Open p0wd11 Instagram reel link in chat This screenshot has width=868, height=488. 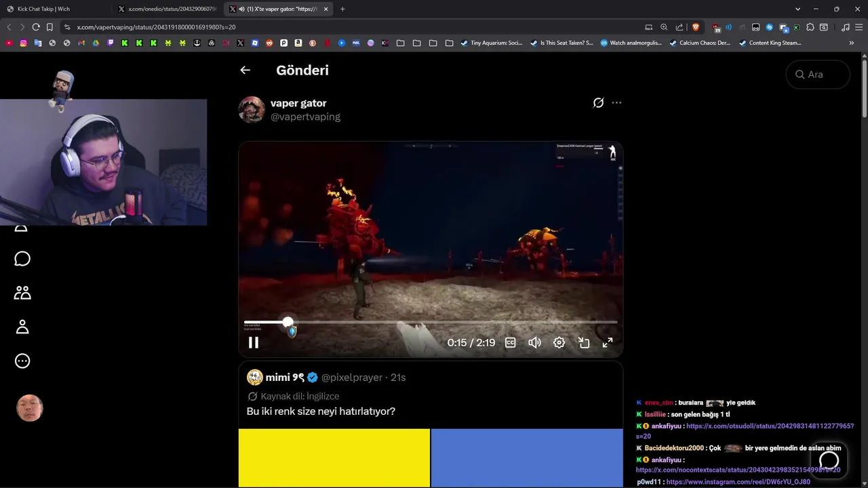738,482
